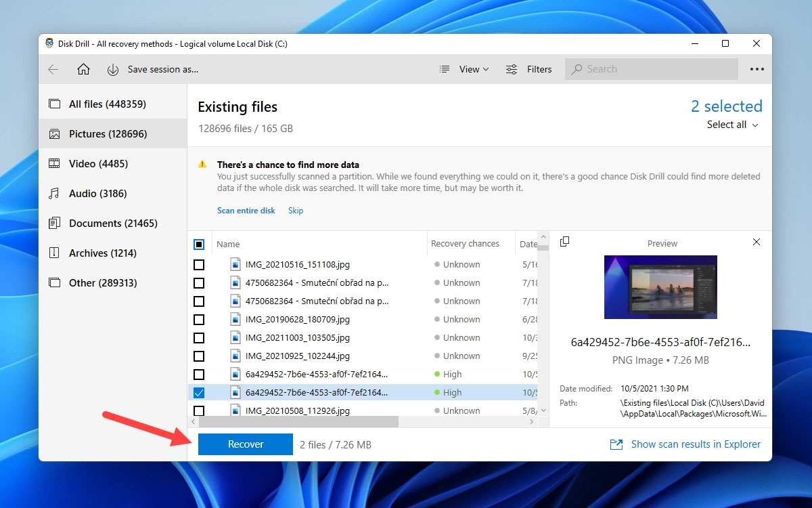This screenshot has width=812, height=508.
Task: Click Show scan results in Explorer
Action: 696,444
